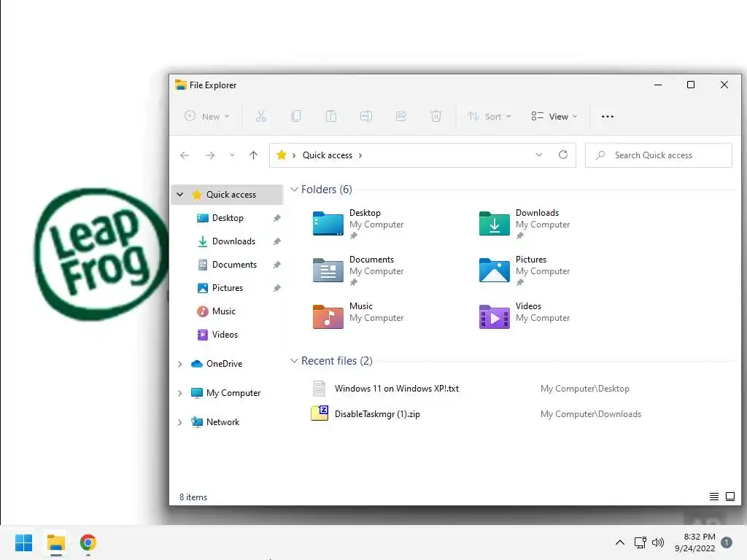Click pin icon beside Documents in sidebar

[276, 265]
